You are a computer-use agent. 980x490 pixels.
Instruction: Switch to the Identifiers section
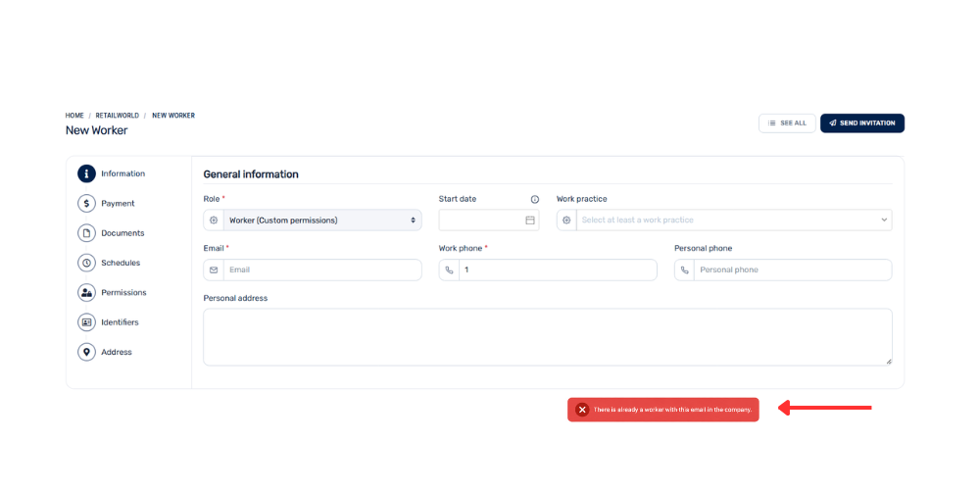pos(120,322)
